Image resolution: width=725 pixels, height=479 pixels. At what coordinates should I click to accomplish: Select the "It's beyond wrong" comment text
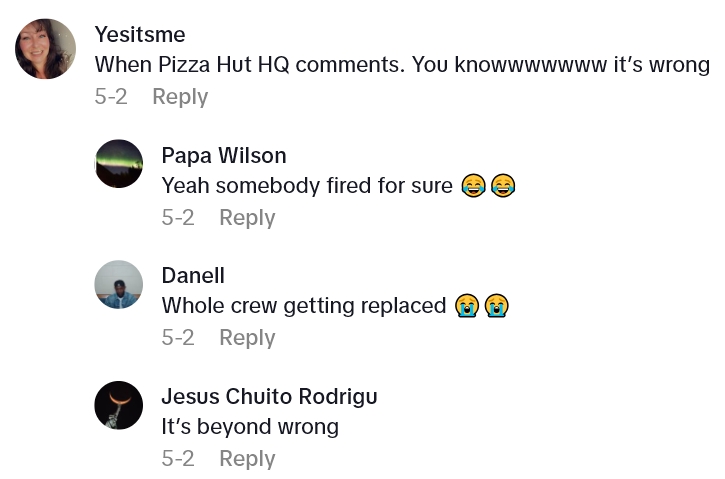coord(250,427)
